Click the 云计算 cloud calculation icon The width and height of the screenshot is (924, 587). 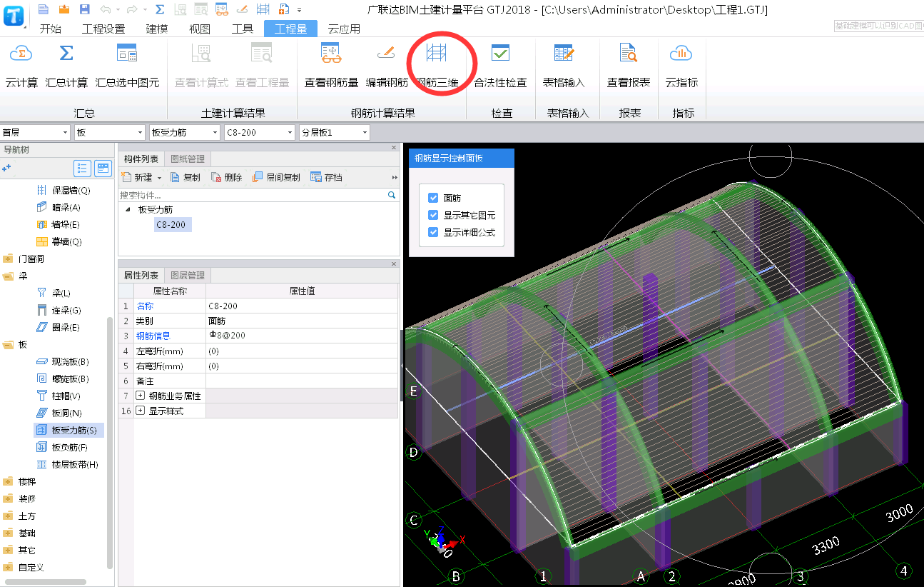22,53
